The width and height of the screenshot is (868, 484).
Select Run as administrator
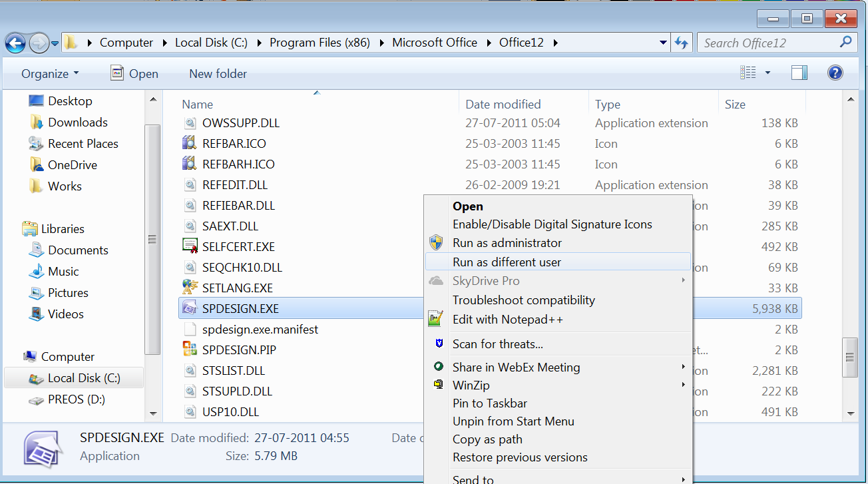click(x=507, y=243)
